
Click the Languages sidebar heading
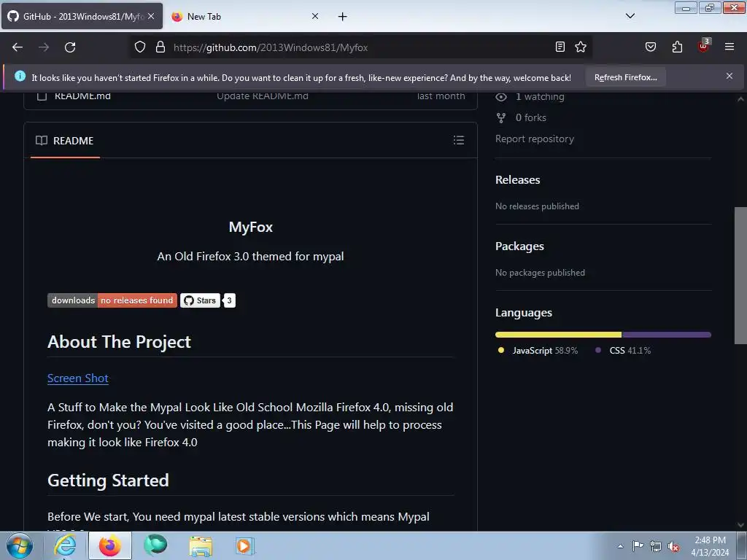[524, 313]
